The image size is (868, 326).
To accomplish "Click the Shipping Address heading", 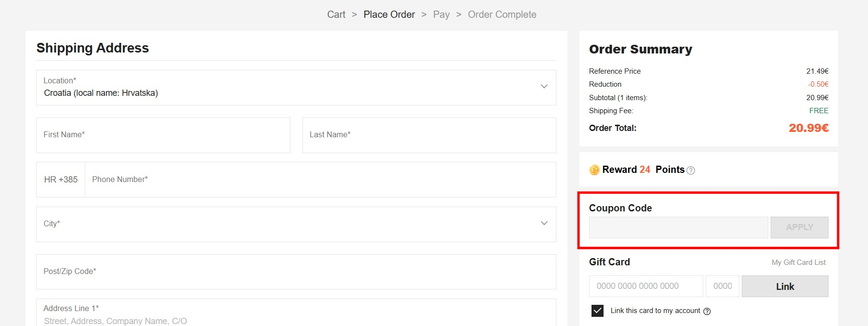I will pos(92,48).
